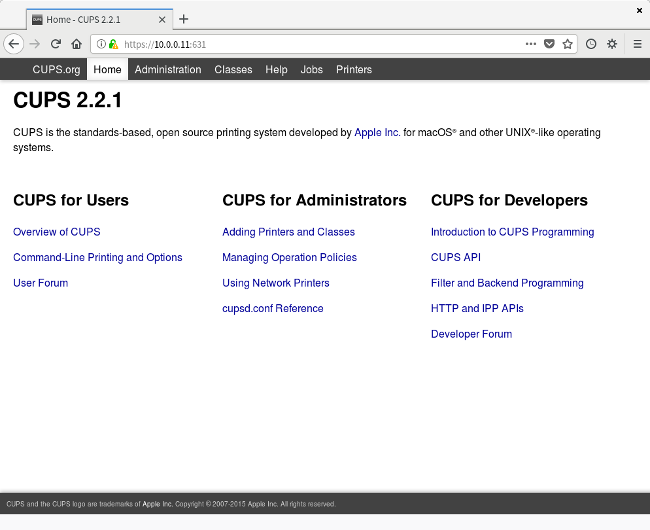Screen dimensions: 650x530
Task: Show site information icon in address bar
Action: tap(102, 44)
